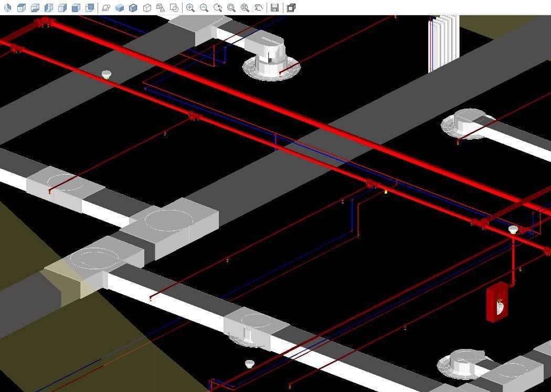This screenshot has width=551, height=392.
Task: Restore previous zoom view
Action: [x=217, y=7]
